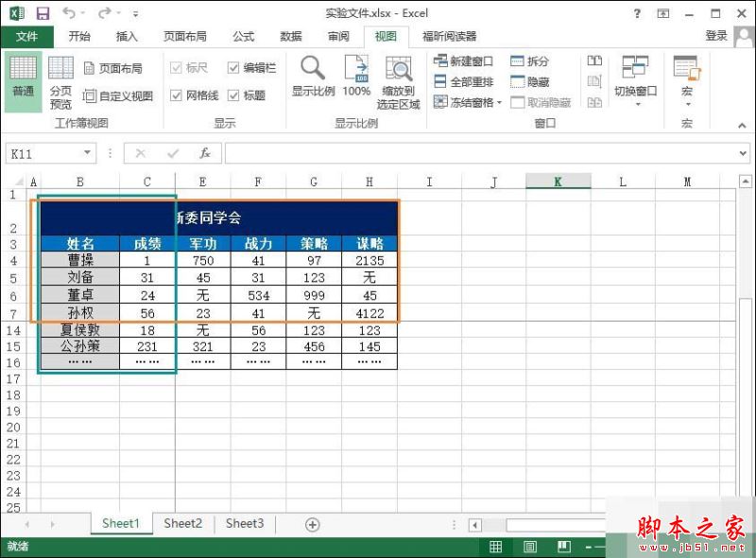This screenshot has width=756, height=558.
Task: Click View Side by Side icon
Action: pyautogui.click(x=594, y=61)
